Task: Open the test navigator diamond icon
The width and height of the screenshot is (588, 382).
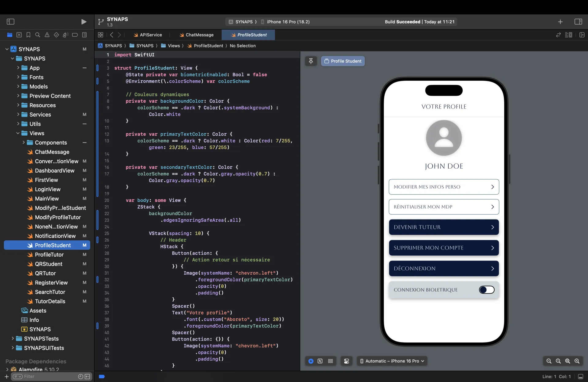Action: (x=56, y=35)
